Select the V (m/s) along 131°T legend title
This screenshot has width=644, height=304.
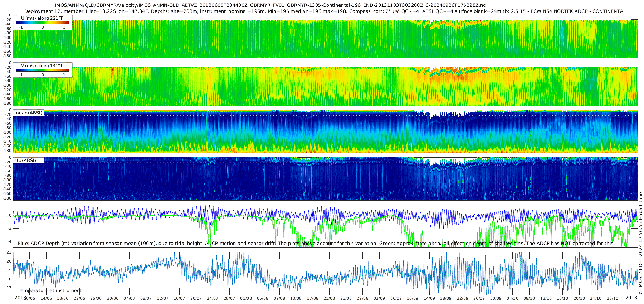click(x=42, y=65)
